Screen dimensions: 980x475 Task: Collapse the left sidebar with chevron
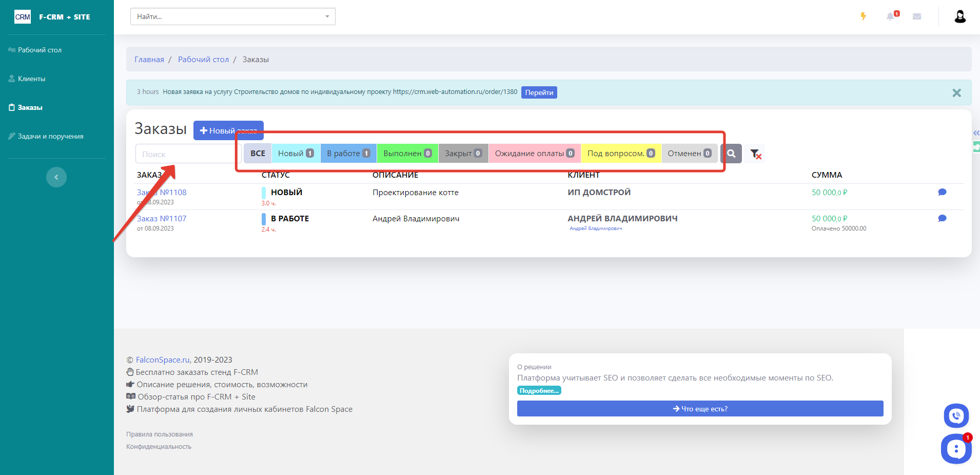[56, 177]
